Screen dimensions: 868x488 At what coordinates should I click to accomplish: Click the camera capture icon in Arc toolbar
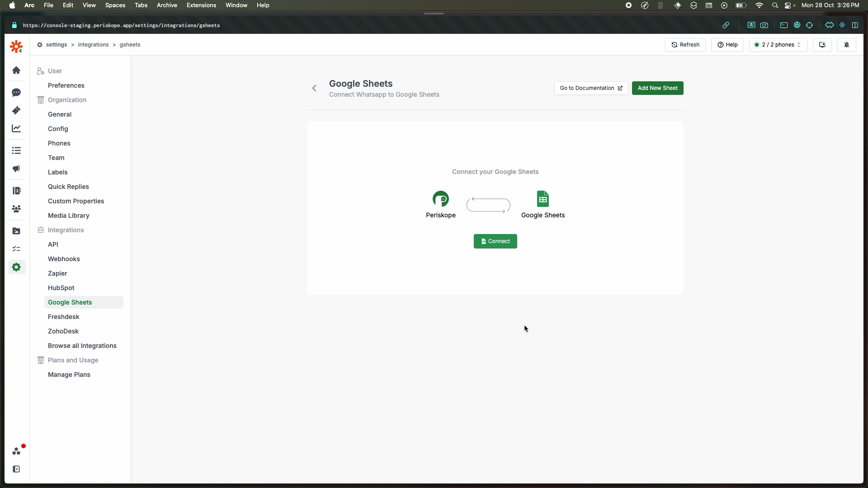(x=764, y=25)
